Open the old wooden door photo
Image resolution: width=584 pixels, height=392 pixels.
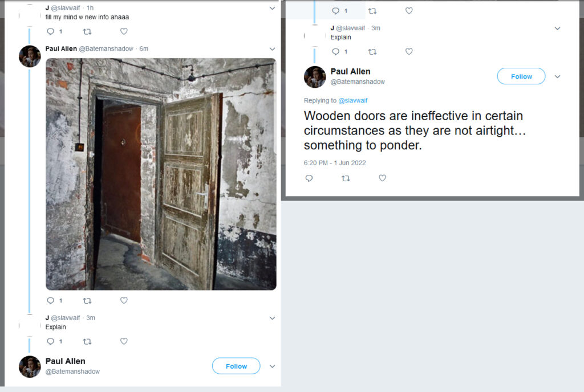click(x=161, y=174)
